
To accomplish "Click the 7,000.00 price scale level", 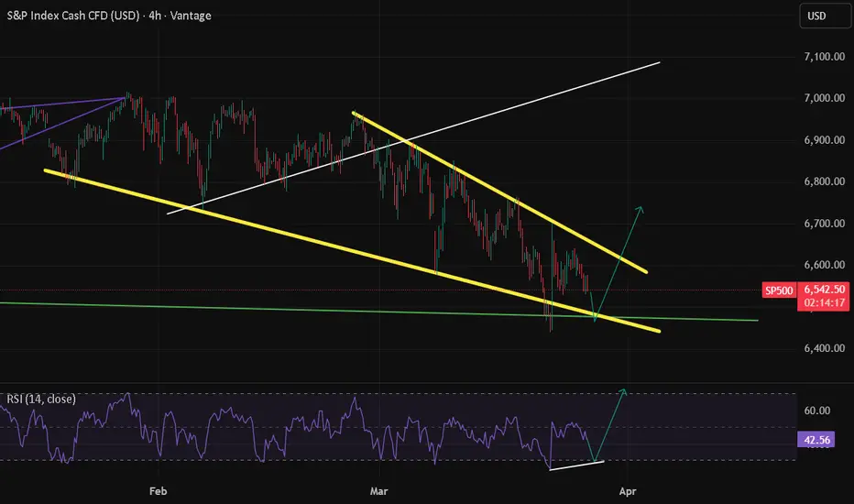I will pos(824,98).
